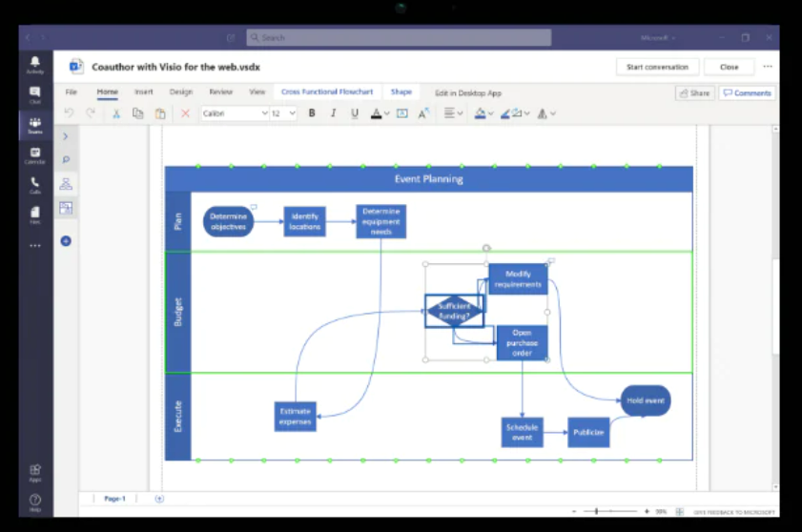
Task: Open the Calls section in Teams sidebar
Action: pos(35,185)
